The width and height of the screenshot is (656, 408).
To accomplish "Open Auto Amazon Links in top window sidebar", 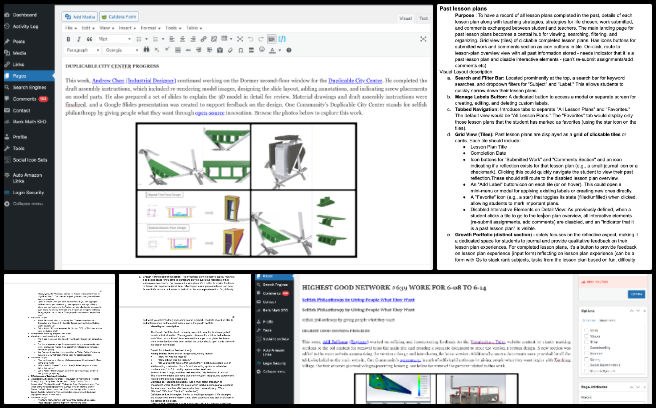I will click(x=27, y=178).
